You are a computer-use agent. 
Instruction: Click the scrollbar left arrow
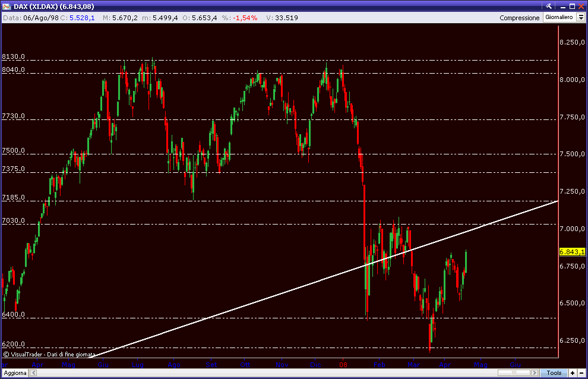pos(33,373)
